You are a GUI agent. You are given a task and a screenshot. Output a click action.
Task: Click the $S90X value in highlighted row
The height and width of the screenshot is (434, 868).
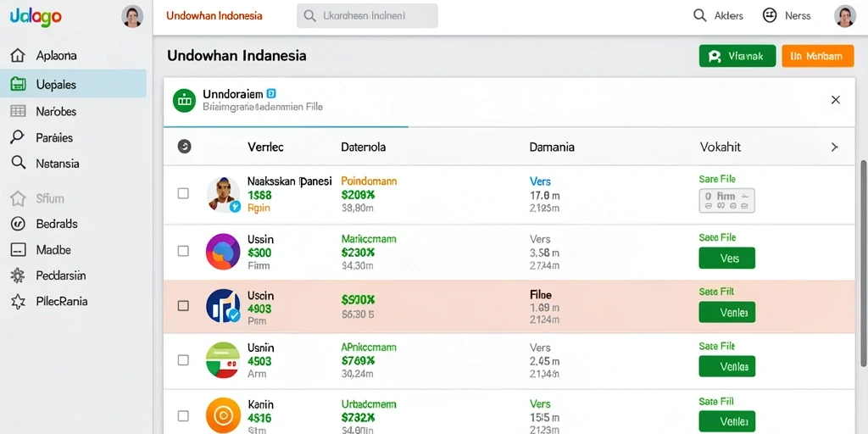(x=359, y=300)
